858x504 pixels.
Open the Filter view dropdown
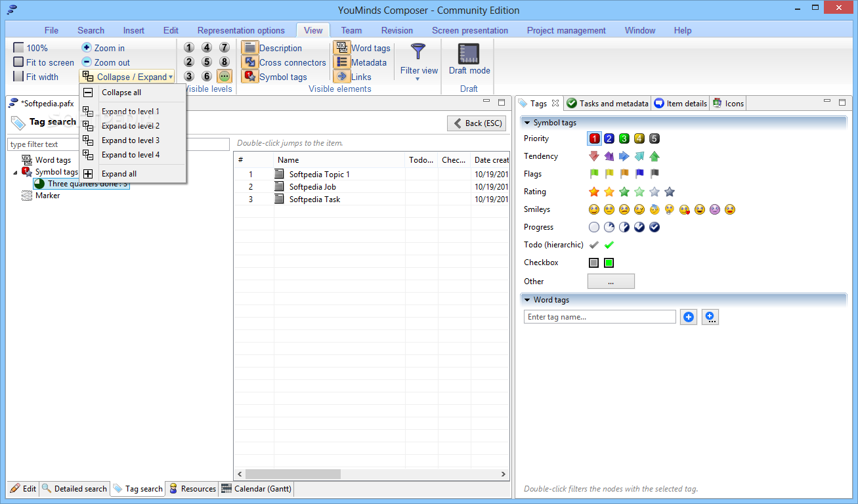(418, 62)
